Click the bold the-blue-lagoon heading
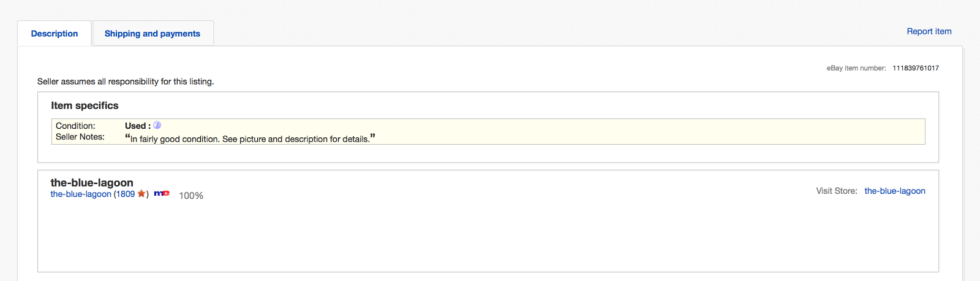 pos(92,182)
